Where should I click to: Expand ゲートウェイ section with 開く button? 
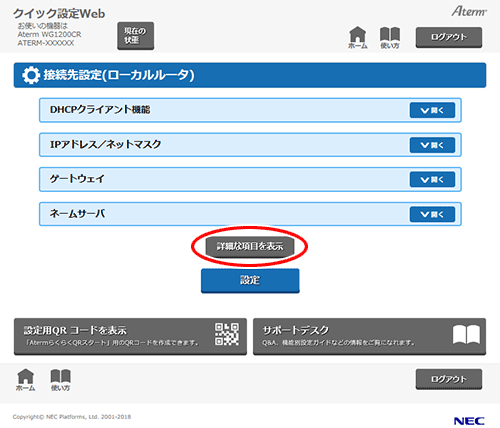(432, 180)
